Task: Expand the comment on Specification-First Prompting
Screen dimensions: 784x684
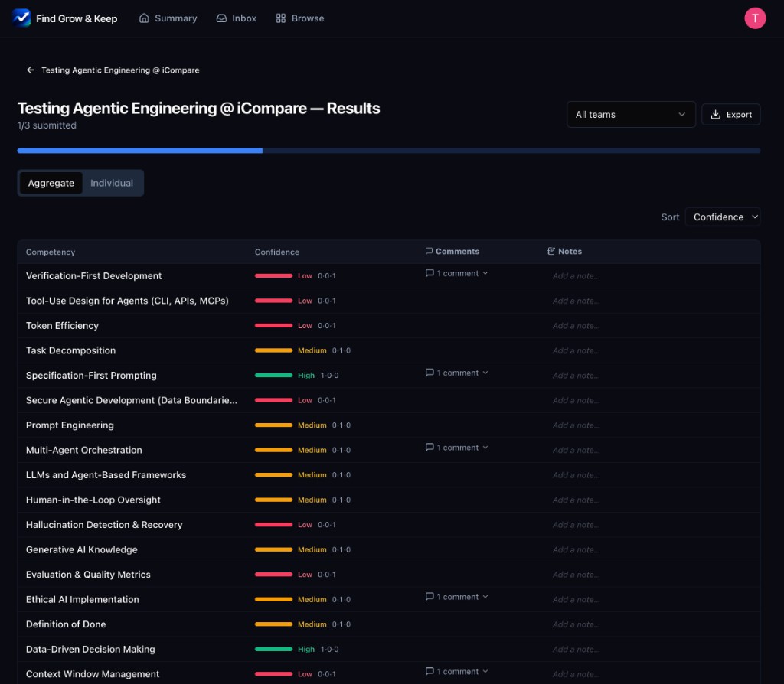Action: [x=456, y=373]
